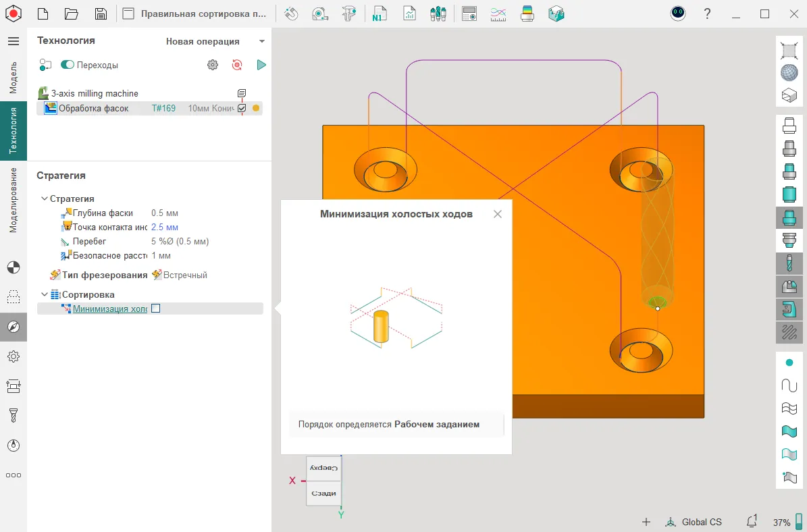
Task: Open the N1 postprocessor file icon
Action: pos(379,14)
